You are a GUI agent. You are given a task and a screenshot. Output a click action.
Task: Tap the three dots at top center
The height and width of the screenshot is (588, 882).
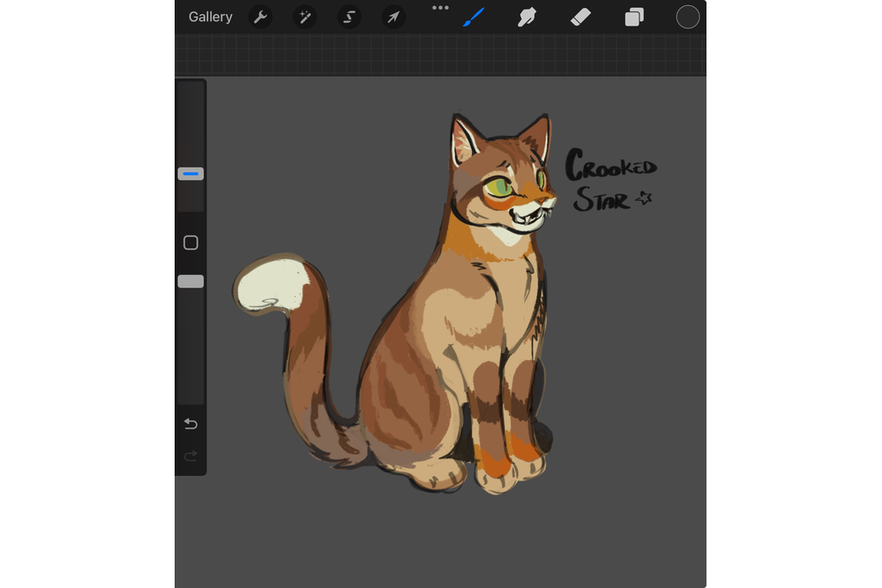(440, 8)
